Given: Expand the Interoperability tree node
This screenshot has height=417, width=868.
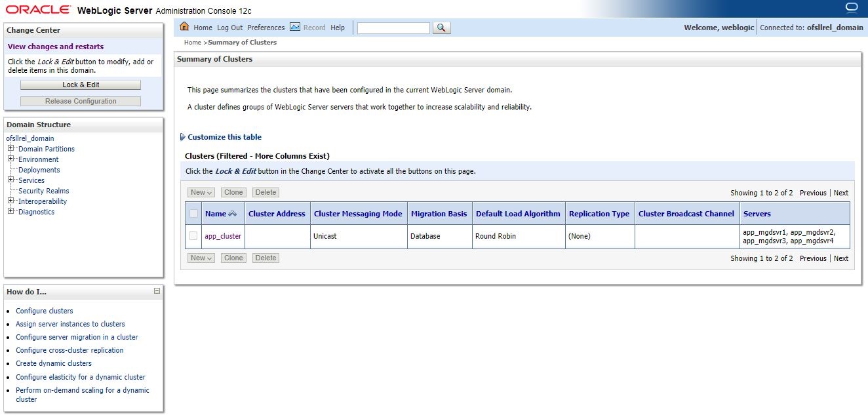Looking at the screenshot, I should coord(11,201).
